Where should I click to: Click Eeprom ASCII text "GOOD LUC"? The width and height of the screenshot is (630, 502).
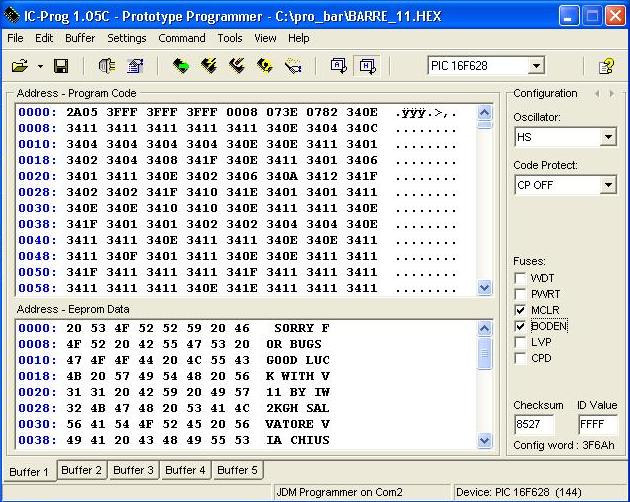click(x=298, y=360)
